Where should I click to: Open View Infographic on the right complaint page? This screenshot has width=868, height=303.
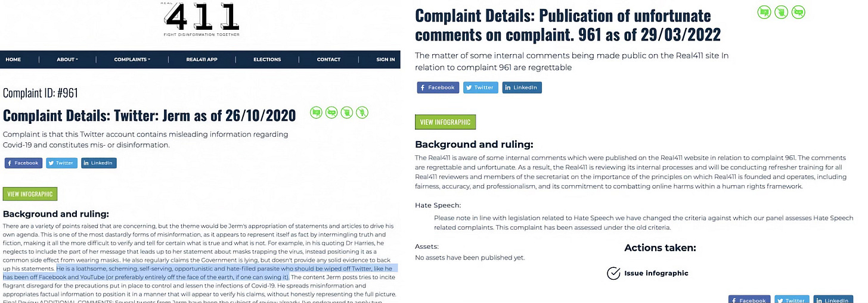tap(445, 122)
